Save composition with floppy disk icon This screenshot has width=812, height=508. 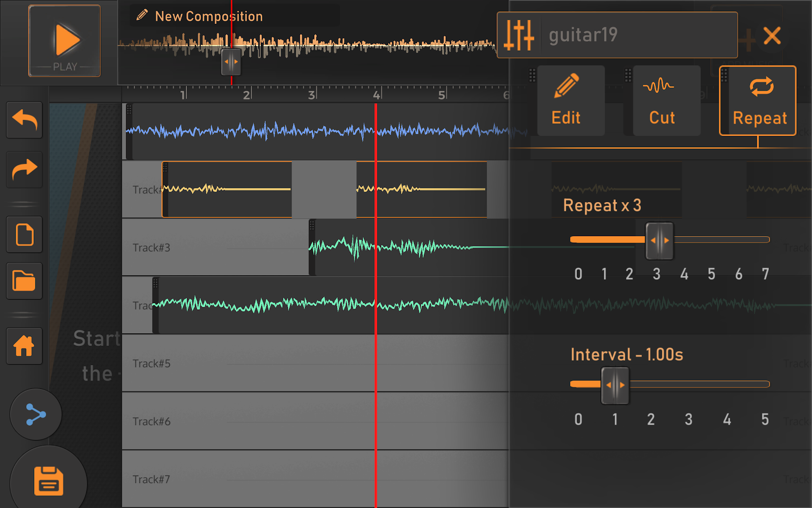coord(49,481)
